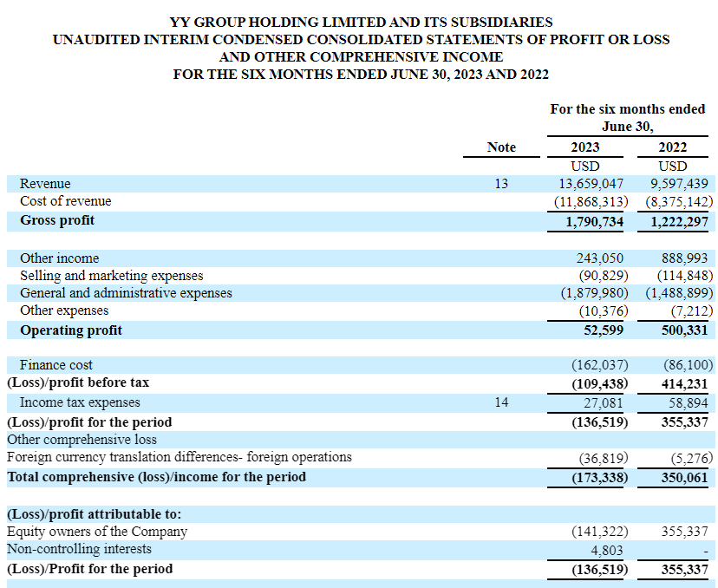Click the Note column header

(501, 147)
